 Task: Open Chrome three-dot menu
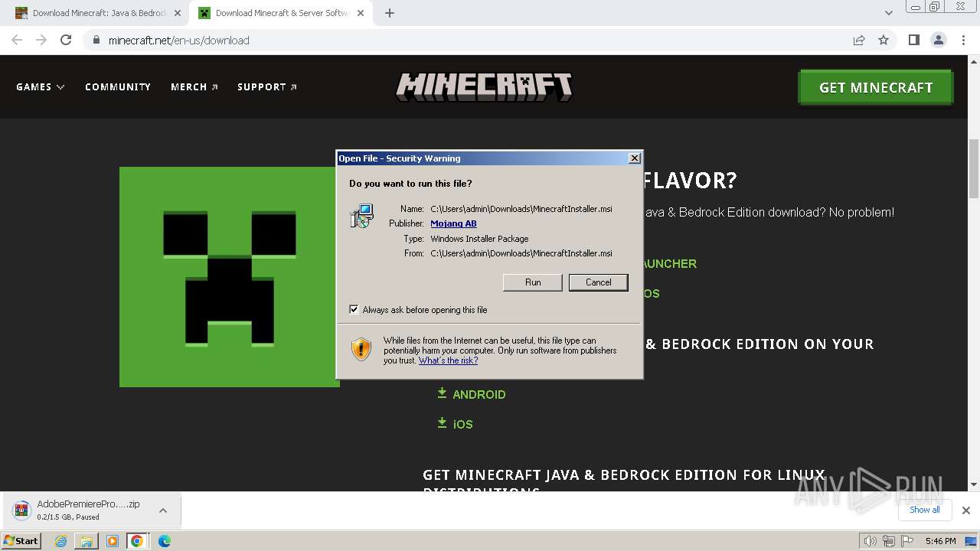pos(963,40)
